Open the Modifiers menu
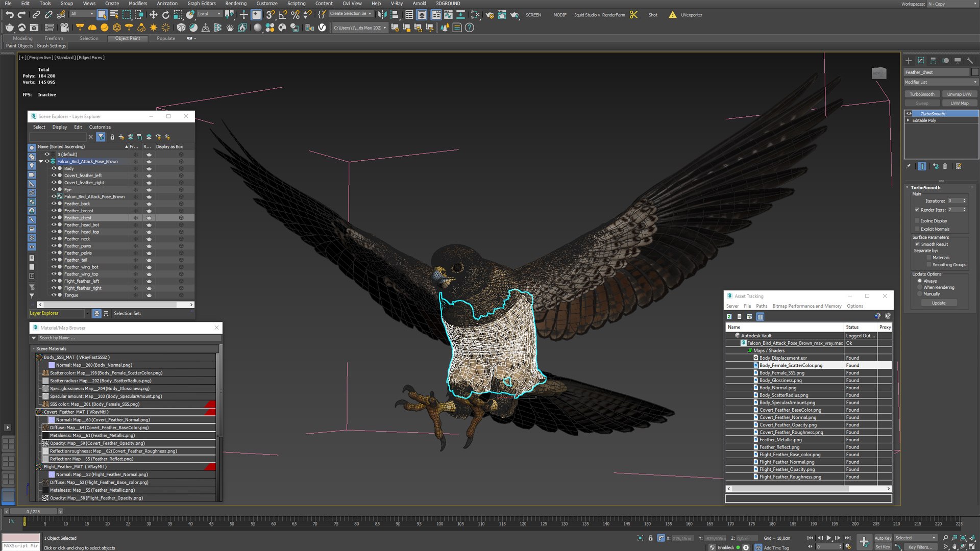980x551 pixels. (x=138, y=4)
